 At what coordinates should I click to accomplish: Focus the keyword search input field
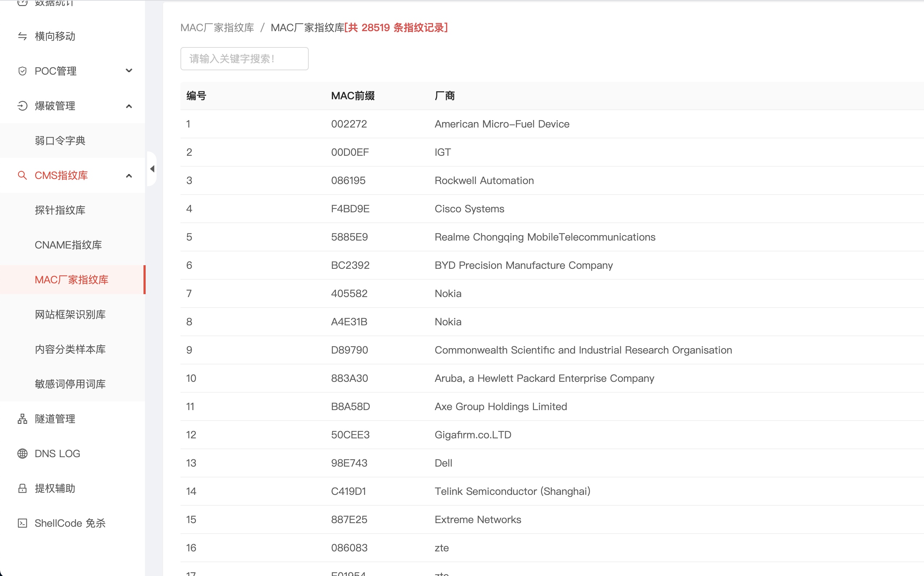tap(244, 59)
